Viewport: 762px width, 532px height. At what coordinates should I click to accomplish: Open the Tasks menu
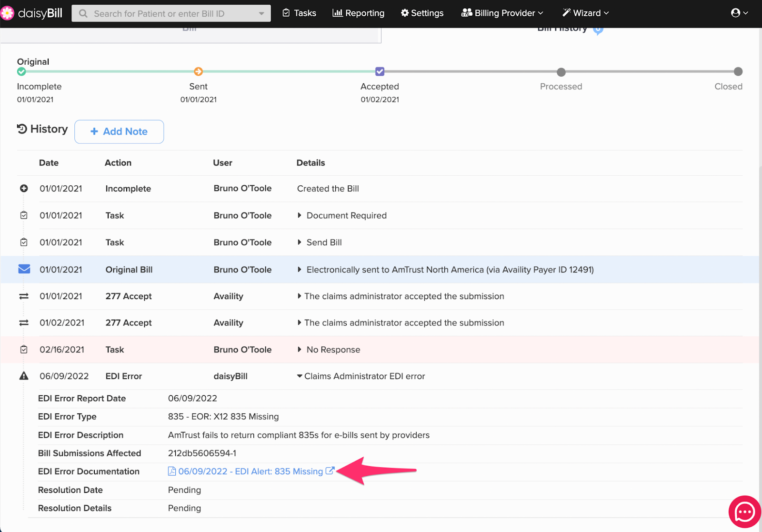299,13
